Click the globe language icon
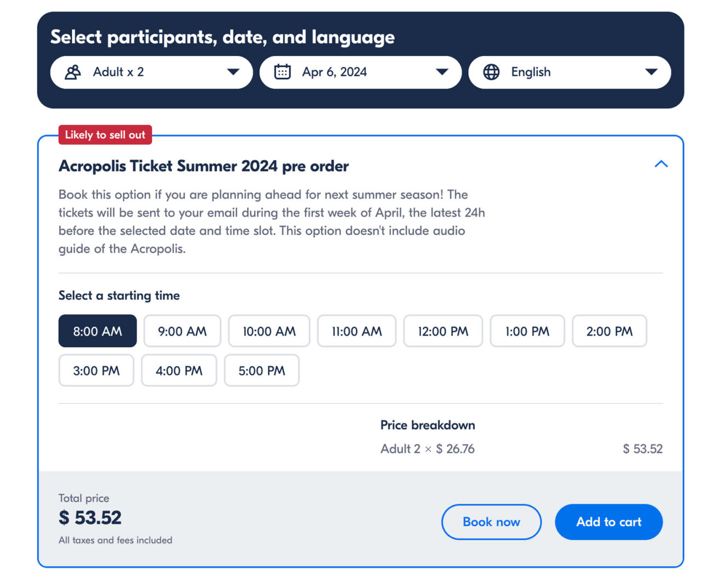728x585 pixels. click(x=491, y=72)
